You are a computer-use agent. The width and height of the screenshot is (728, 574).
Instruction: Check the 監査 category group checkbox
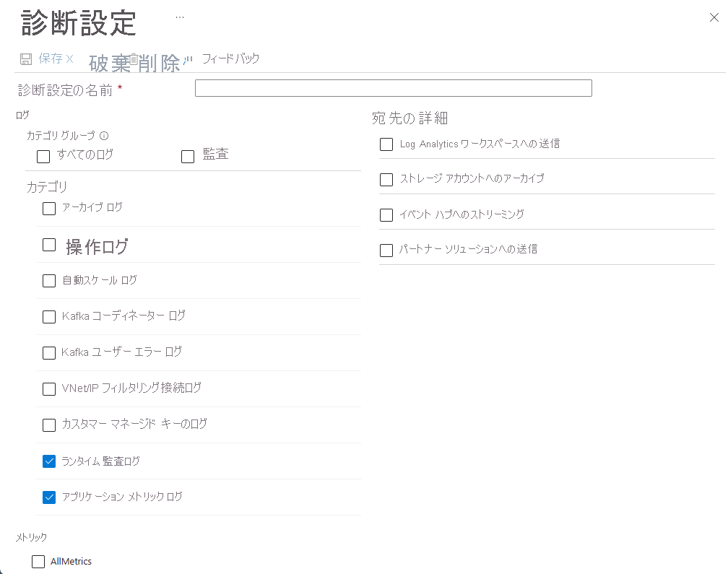(188, 156)
